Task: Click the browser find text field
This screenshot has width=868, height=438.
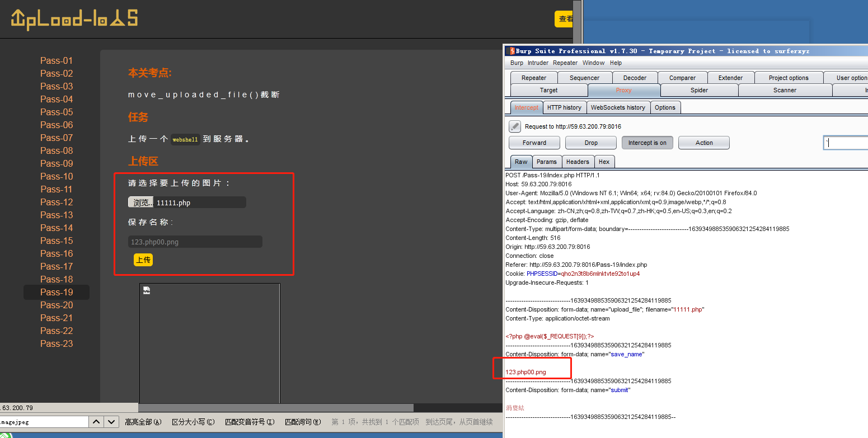Action: (44, 422)
